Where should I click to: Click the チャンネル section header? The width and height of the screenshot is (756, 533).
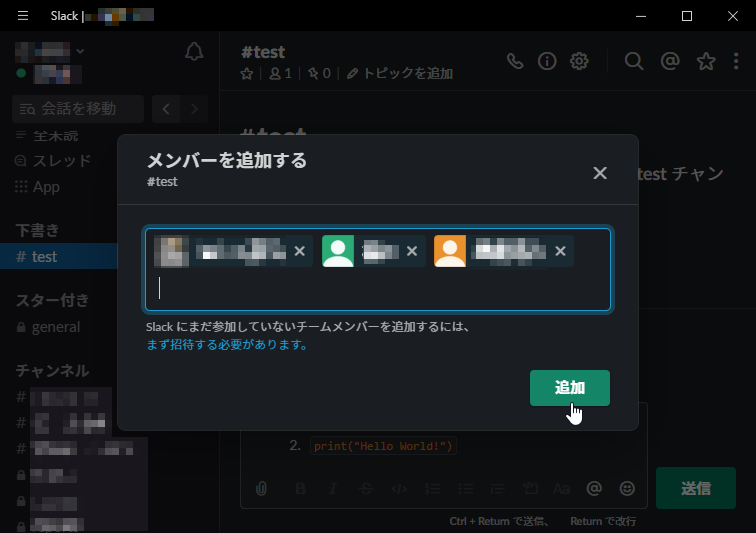(52, 370)
